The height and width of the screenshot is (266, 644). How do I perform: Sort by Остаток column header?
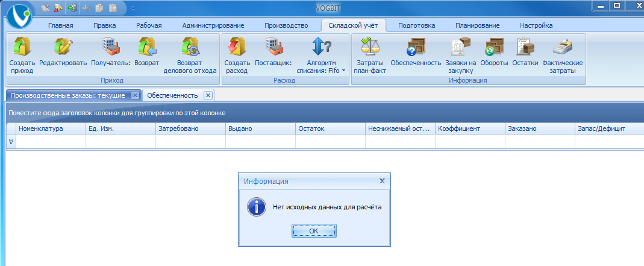point(330,128)
